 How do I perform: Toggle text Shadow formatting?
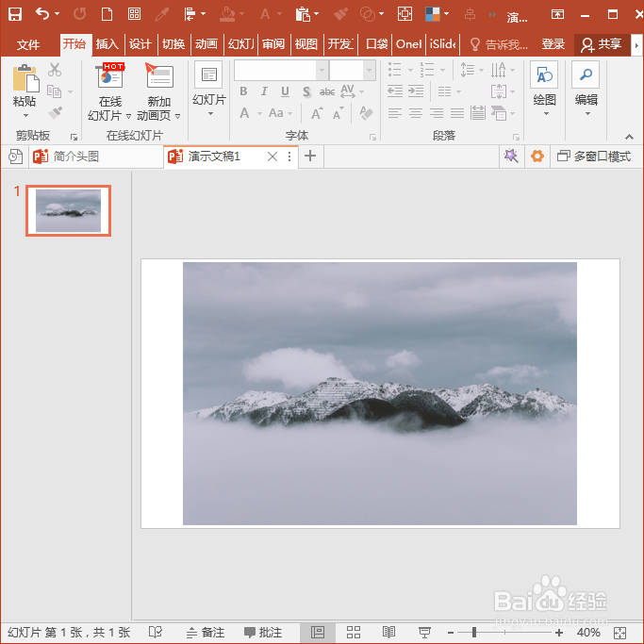click(306, 91)
